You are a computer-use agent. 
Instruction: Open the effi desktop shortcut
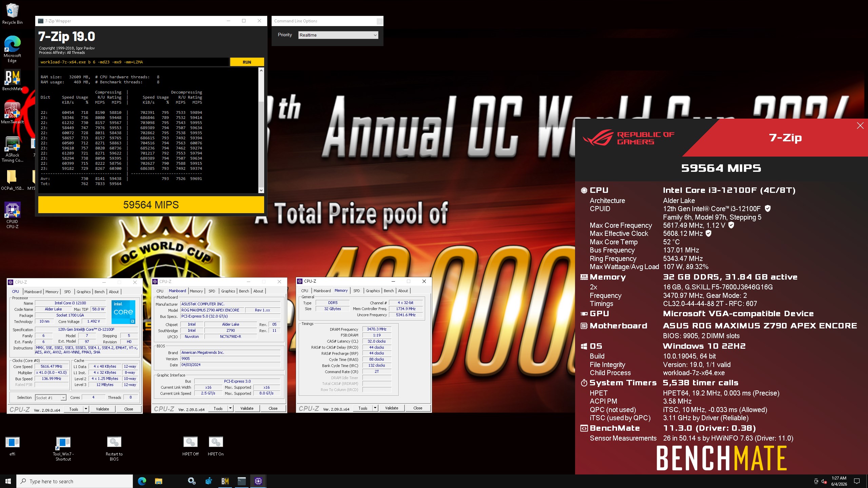click(12, 446)
